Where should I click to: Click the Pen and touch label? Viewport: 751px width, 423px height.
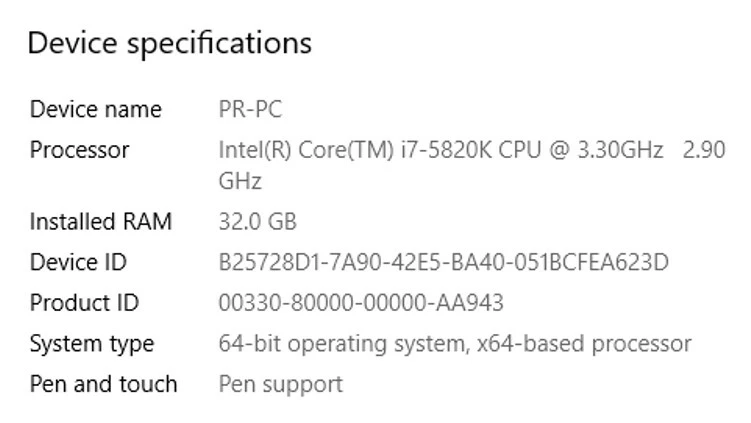tap(103, 384)
